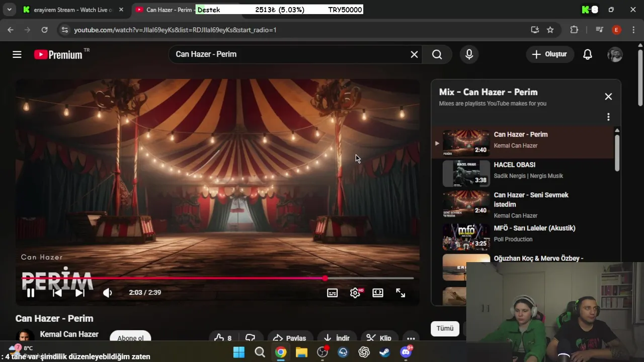
Task: Open more actions under the video
Action: [411, 338]
